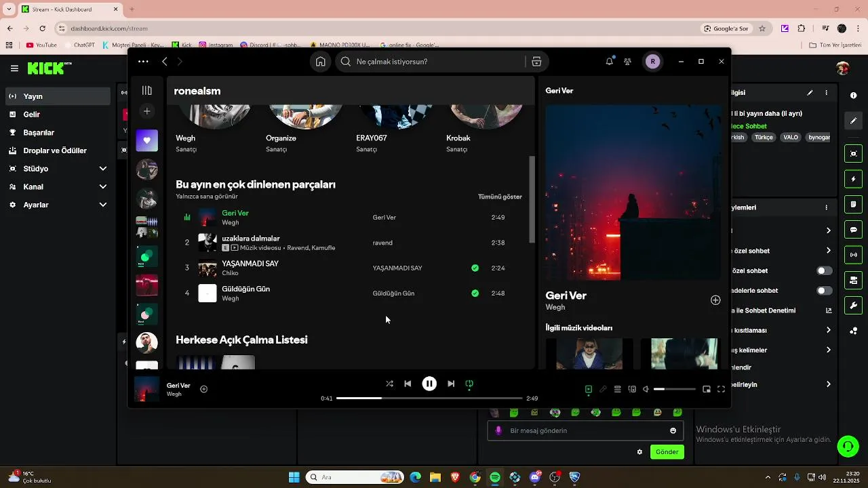Image resolution: width=868 pixels, height=488 pixels.
Task: Toggle repeat in Spotify player
Action: click(x=469, y=384)
